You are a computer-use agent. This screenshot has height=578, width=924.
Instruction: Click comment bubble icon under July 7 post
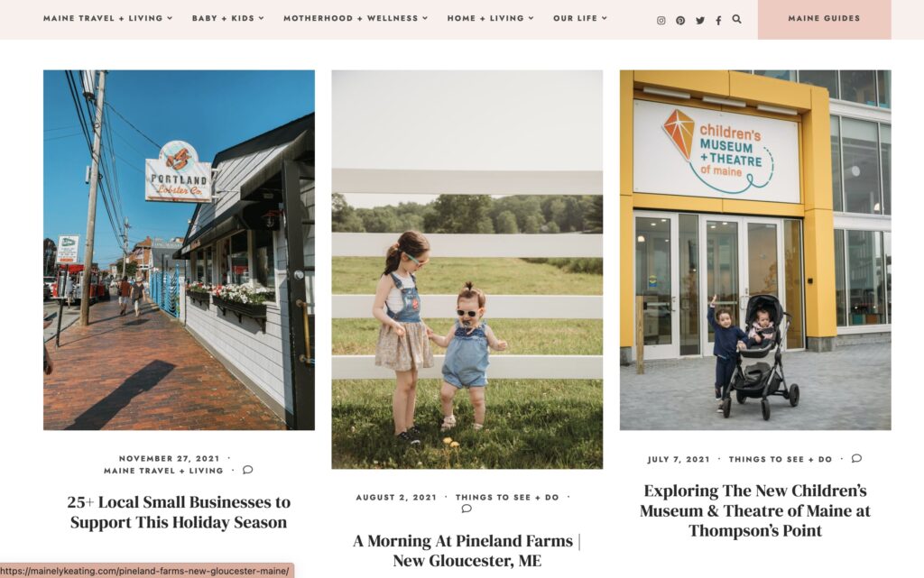[857, 458]
